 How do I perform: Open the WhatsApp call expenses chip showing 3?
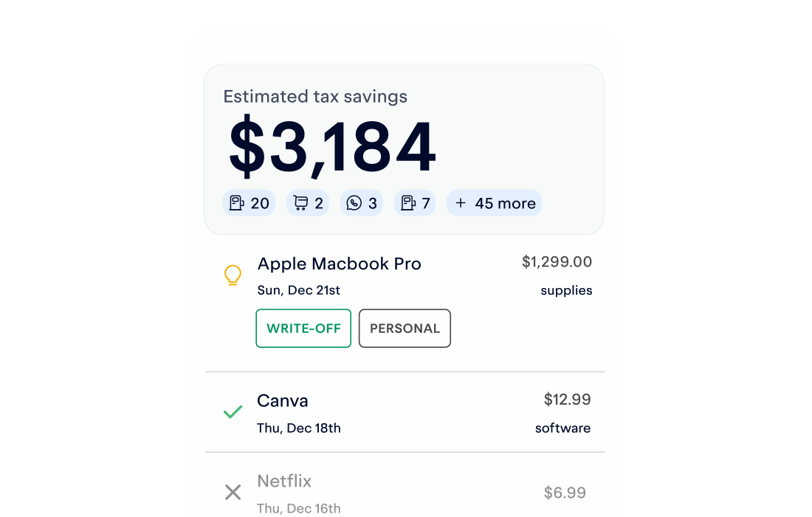coord(362,203)
